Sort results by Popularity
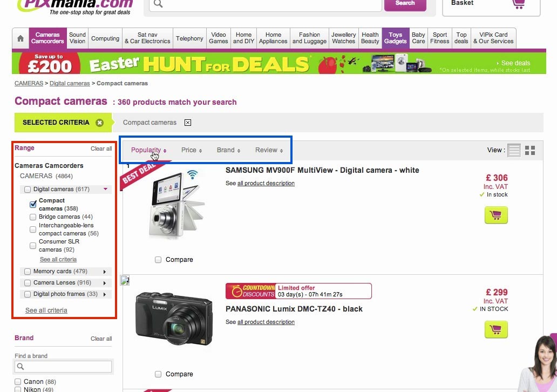This screenshot has height=392, width=557. tap(148, 150)
